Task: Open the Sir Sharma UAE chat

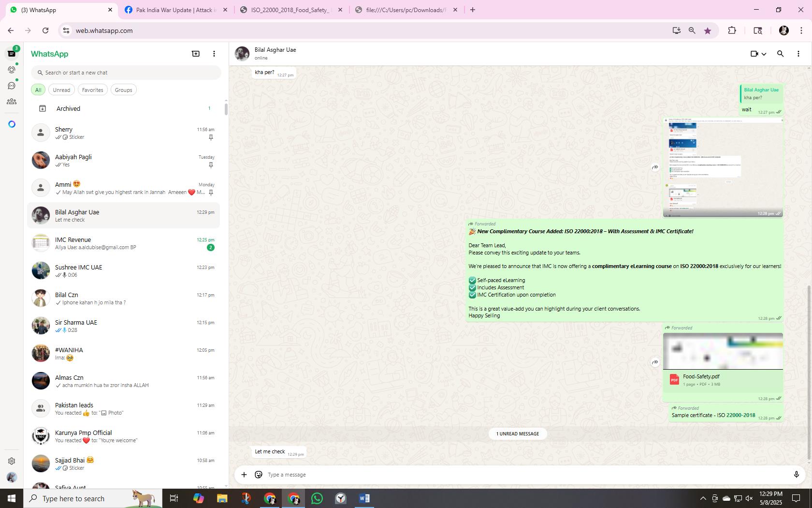Action: tap(124, 326)
